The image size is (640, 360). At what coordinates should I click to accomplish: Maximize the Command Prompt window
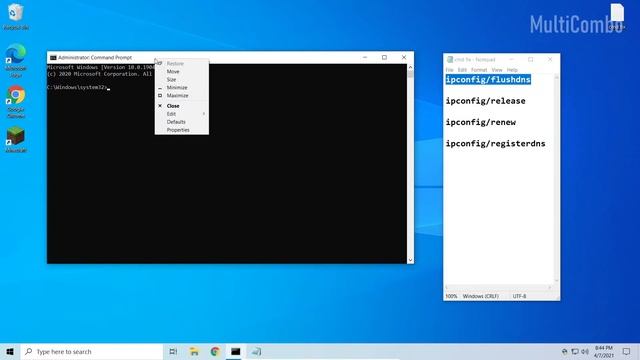pos(384,58)
